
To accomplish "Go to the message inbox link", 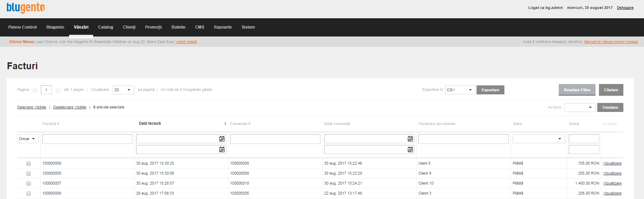I will pyautogui.click(x=611, y=42).
